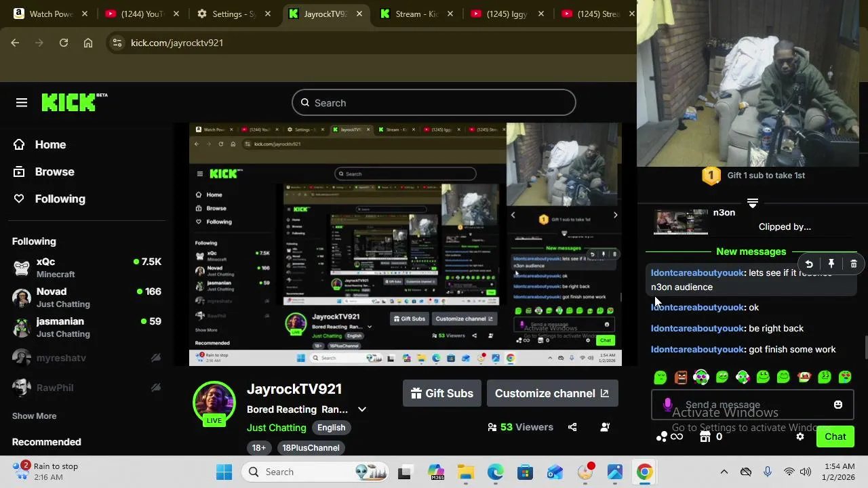Image resolution: width=868 pixels, height=488 pixels.
Task: Click the New messages divider
Action: coord(751,251)
